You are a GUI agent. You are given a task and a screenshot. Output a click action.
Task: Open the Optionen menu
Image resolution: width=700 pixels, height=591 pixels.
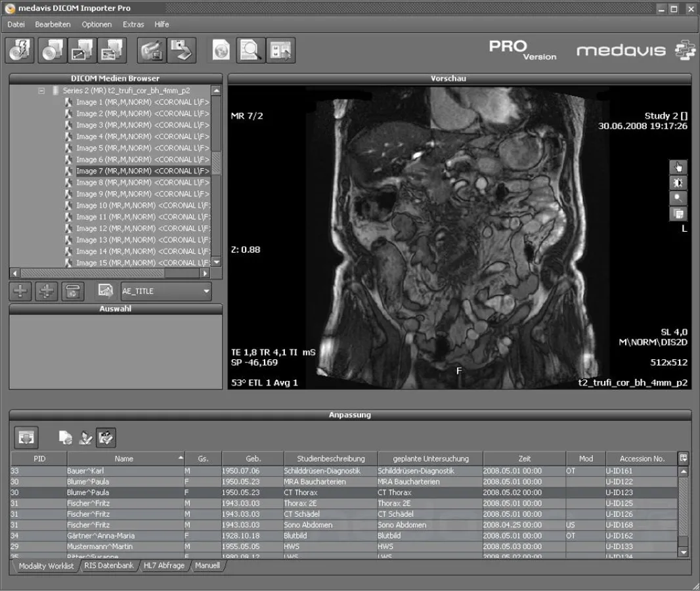click(96, 24)
